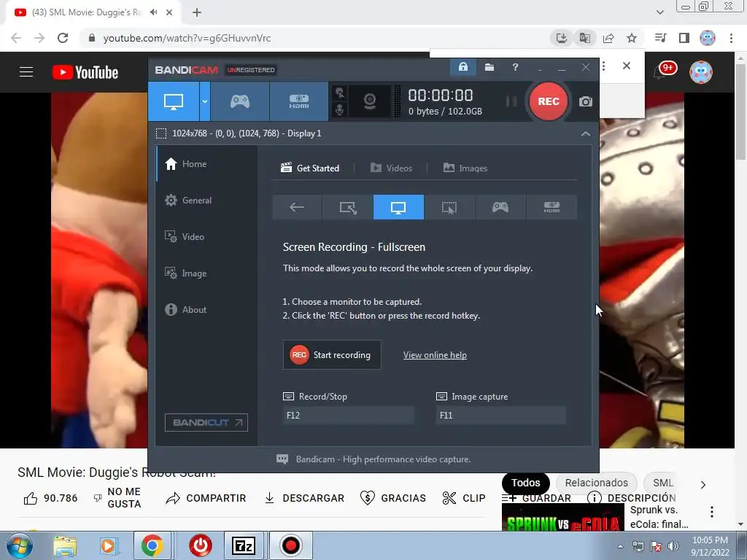Select Relacionados filter chip

tap(597, 483)
